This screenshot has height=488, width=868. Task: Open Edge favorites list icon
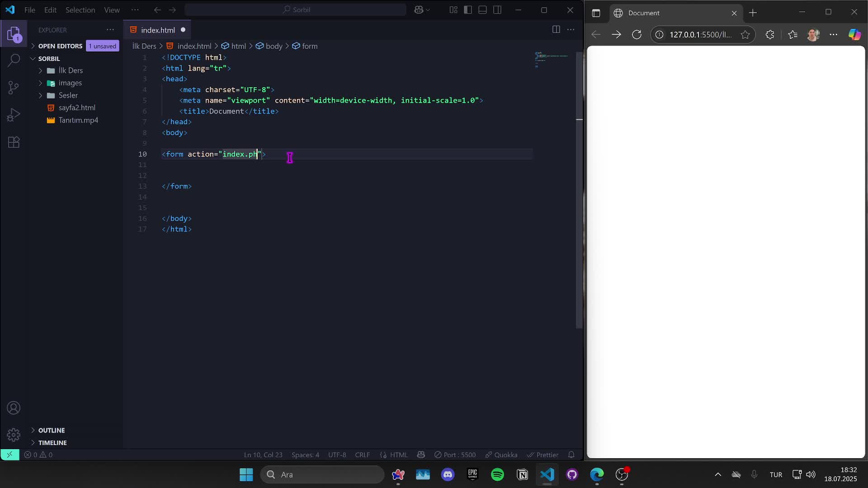coord(793,34)
